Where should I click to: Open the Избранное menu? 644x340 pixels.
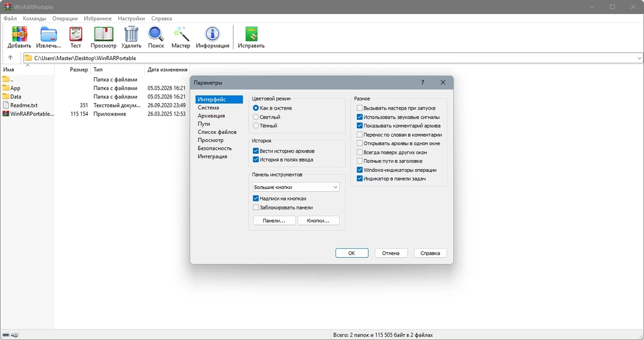98,18
